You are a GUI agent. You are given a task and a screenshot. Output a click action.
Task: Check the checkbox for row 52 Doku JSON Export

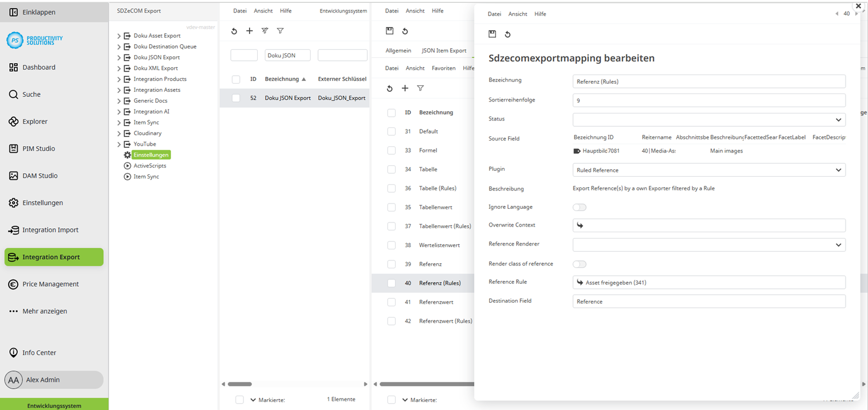point(235,97)
